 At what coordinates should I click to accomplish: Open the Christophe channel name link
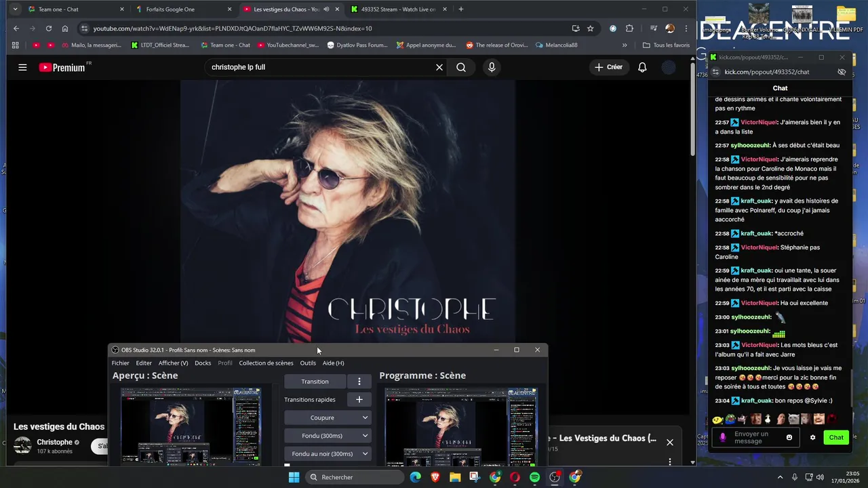[54, 442]
